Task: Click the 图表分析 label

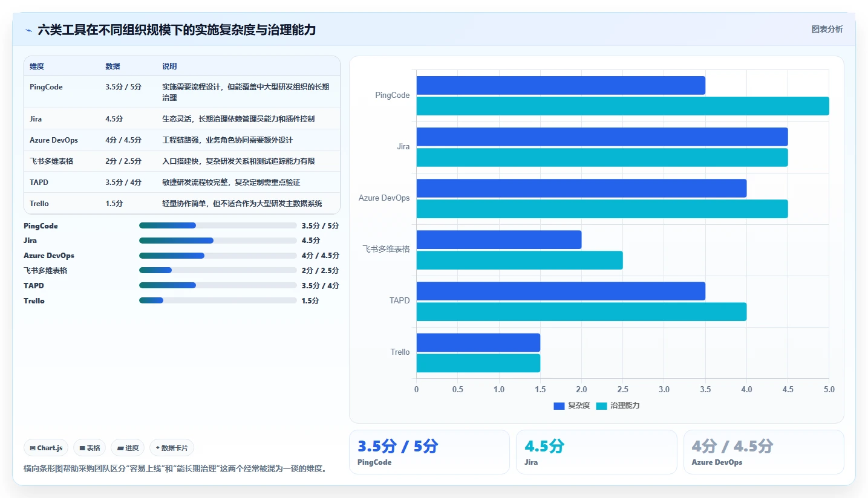Action: [x=827, y=29]
